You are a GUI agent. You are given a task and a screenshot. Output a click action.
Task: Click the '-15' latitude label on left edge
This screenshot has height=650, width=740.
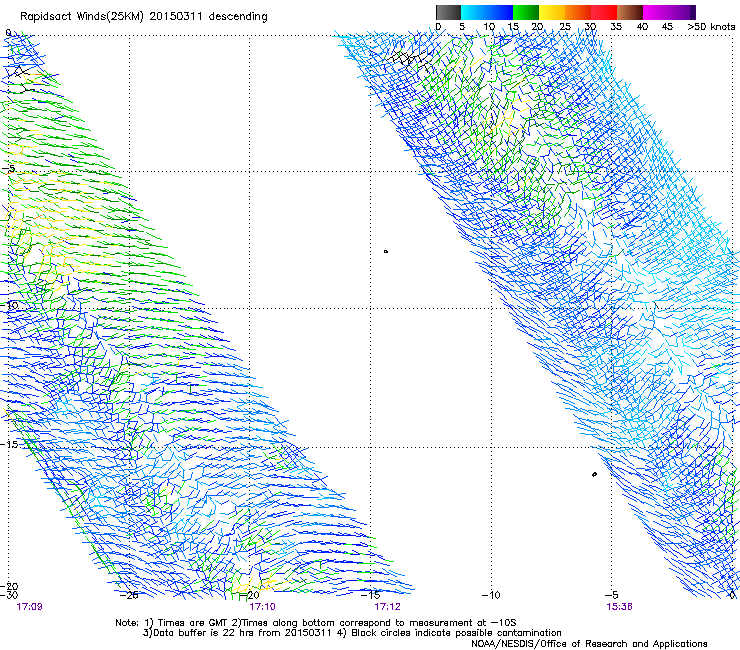(x=9, y=444)
